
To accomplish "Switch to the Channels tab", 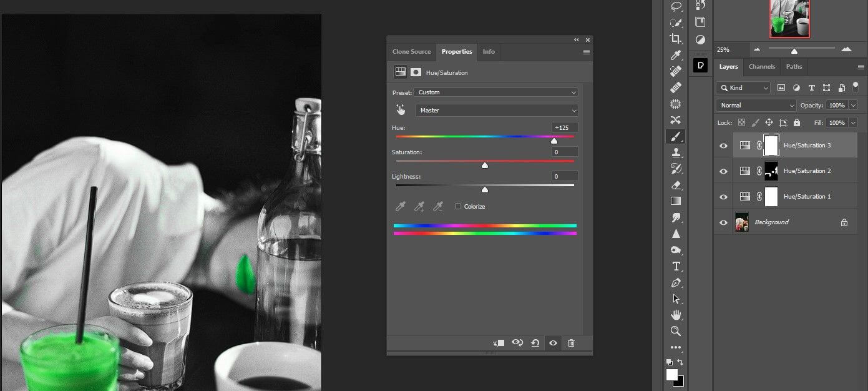I will [x=762, y=66].
